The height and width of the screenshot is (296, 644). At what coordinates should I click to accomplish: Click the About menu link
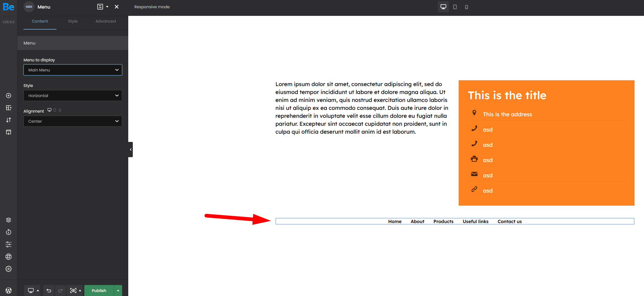coord(417,222)
